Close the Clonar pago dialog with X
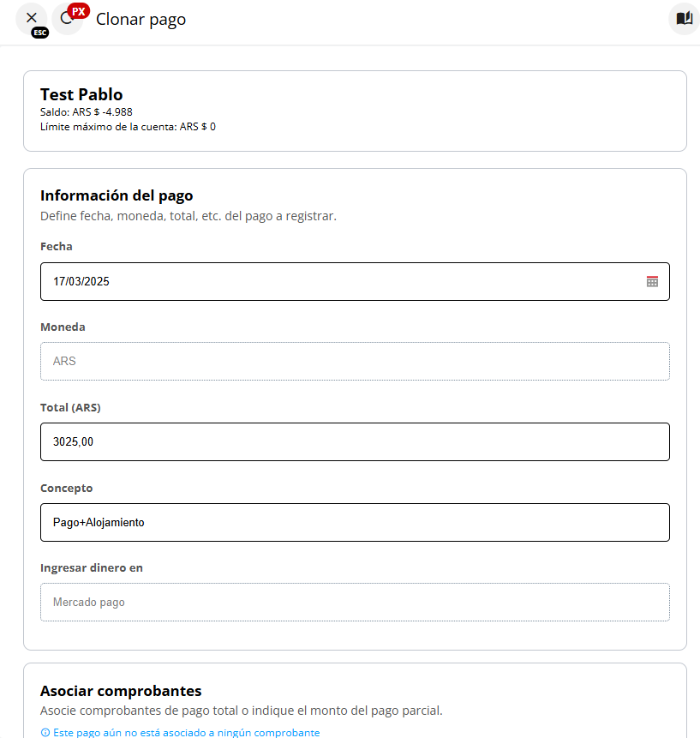Screen dimensions: 700x738 click(x=32, y=18)
